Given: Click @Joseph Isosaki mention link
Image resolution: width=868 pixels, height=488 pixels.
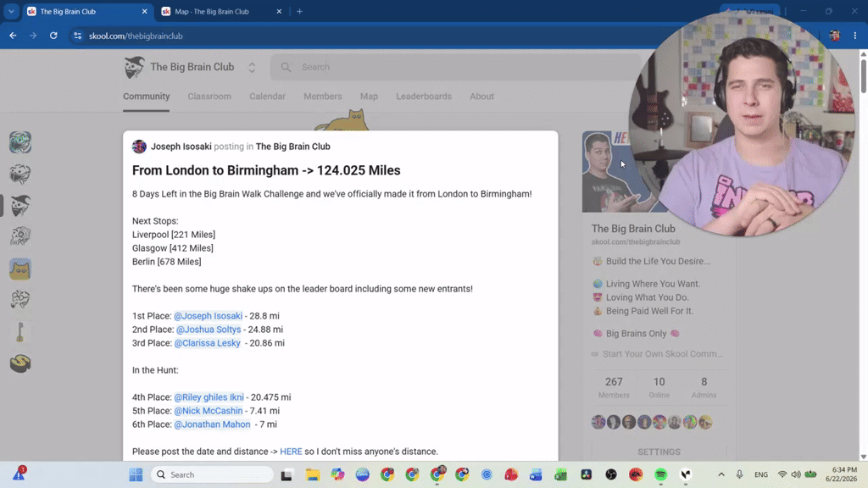Looking at the screenshot, I should [x=209, y=316].
